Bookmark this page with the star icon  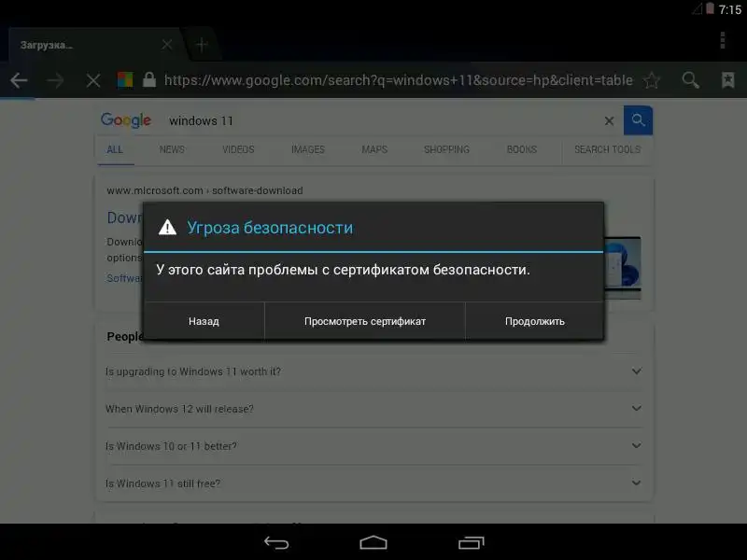coord(652,80)
